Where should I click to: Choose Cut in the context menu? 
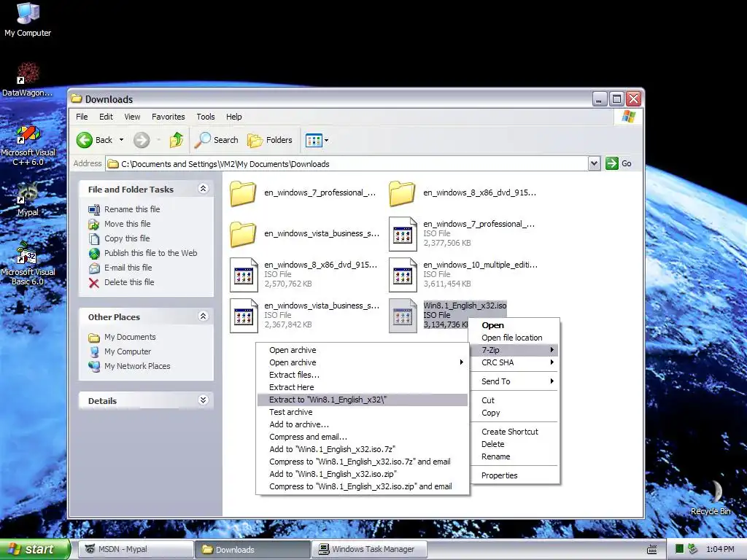point(514,400)
